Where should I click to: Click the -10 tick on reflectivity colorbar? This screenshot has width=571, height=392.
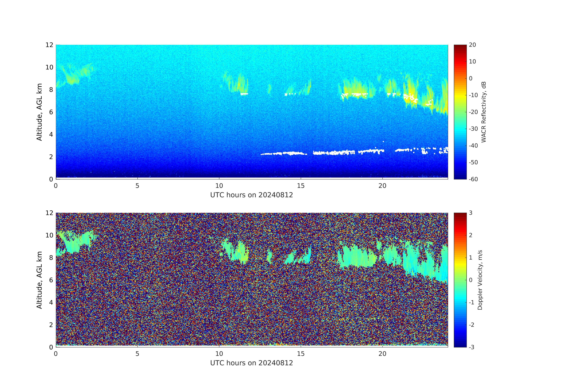point(473,95)
